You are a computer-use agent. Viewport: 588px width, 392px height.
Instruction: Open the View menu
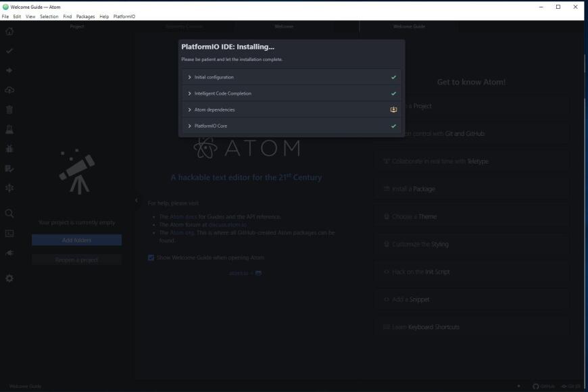(x=30, y=16)
